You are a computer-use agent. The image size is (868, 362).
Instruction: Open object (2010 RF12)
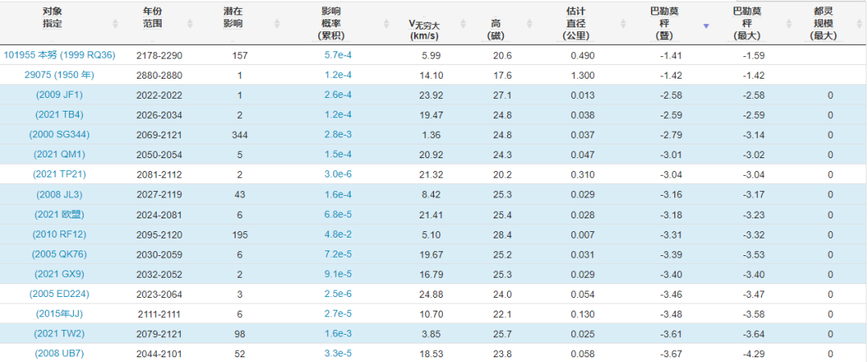click(x=59, y=234)
